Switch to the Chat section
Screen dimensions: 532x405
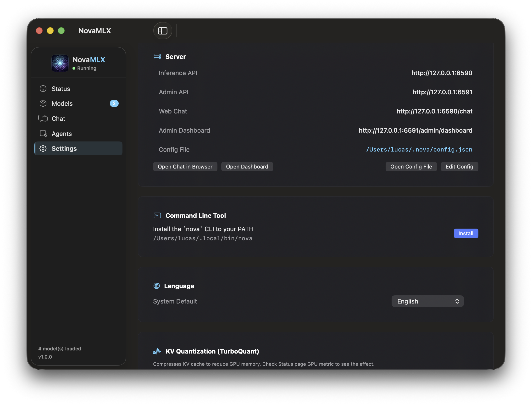59,119
